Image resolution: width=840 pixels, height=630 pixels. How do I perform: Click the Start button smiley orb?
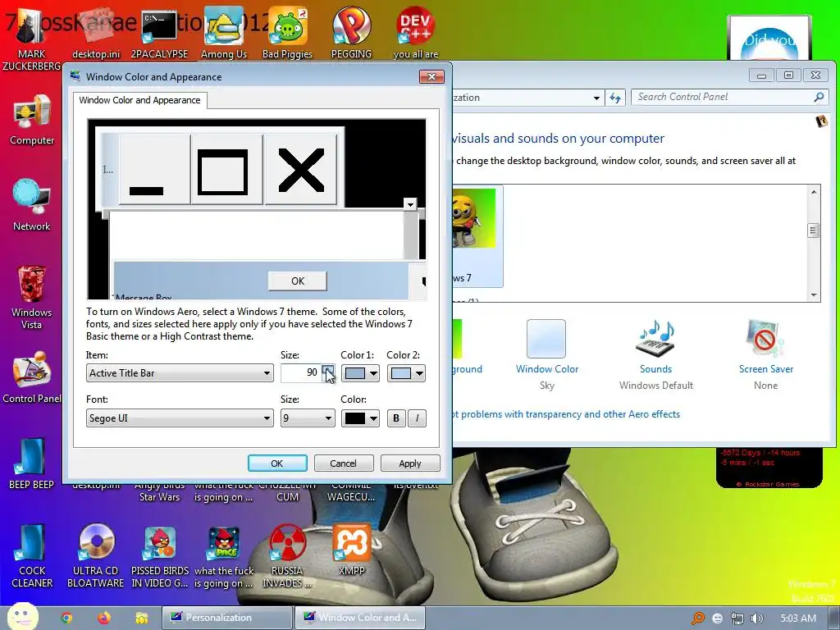click(22, 616)
